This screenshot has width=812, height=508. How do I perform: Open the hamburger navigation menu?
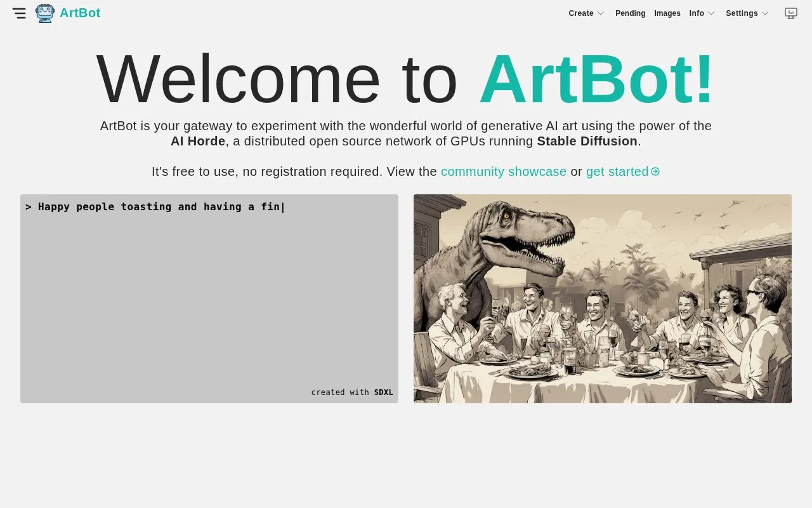pos(19,13)
